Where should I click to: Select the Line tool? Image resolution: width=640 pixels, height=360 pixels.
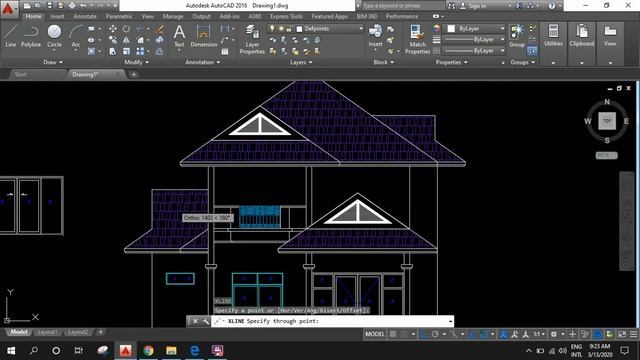click(x=11, y=36)
